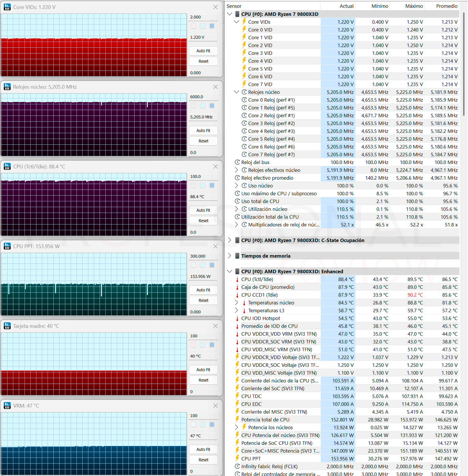The width and height of the screenshot is (468, 476).
Task: Click the Máximo column header
Action: [x=407, y=6]
